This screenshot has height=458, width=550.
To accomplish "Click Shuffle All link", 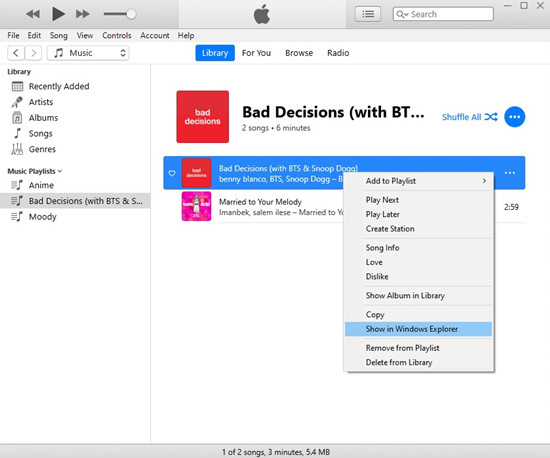I will 470,117.
